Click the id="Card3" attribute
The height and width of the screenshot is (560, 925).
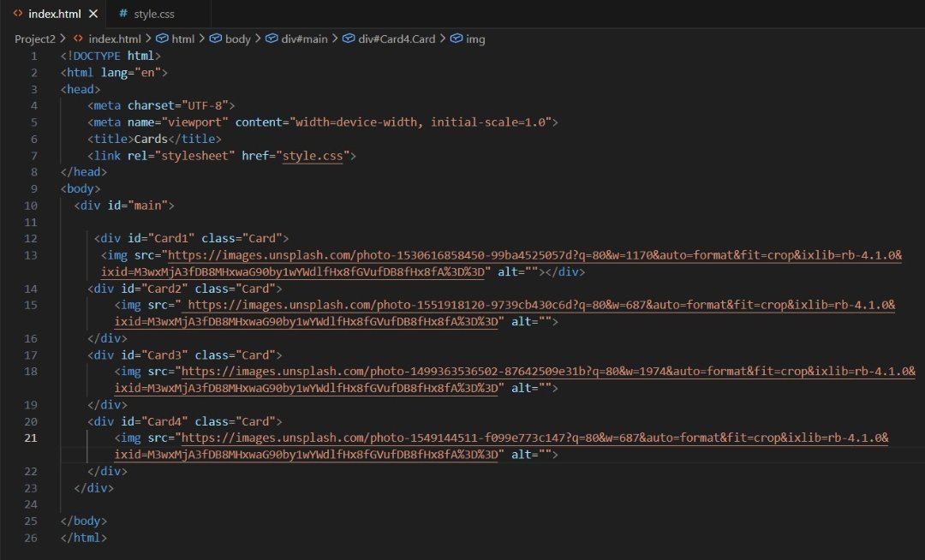click(x=154, y=354)
